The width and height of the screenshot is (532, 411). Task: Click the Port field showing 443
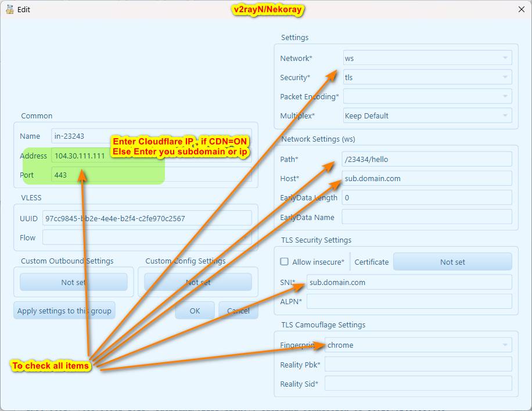(152, 175)
